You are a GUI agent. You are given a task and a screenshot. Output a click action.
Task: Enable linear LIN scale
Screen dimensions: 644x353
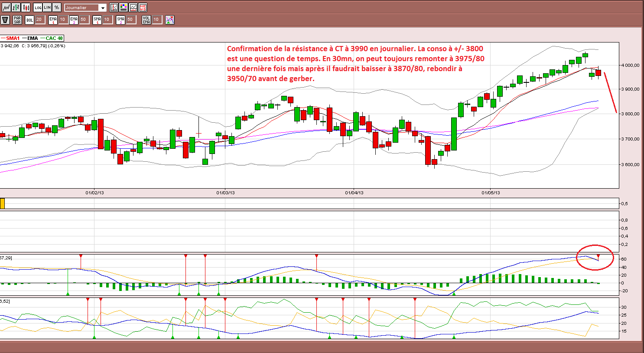pos(47,7)
